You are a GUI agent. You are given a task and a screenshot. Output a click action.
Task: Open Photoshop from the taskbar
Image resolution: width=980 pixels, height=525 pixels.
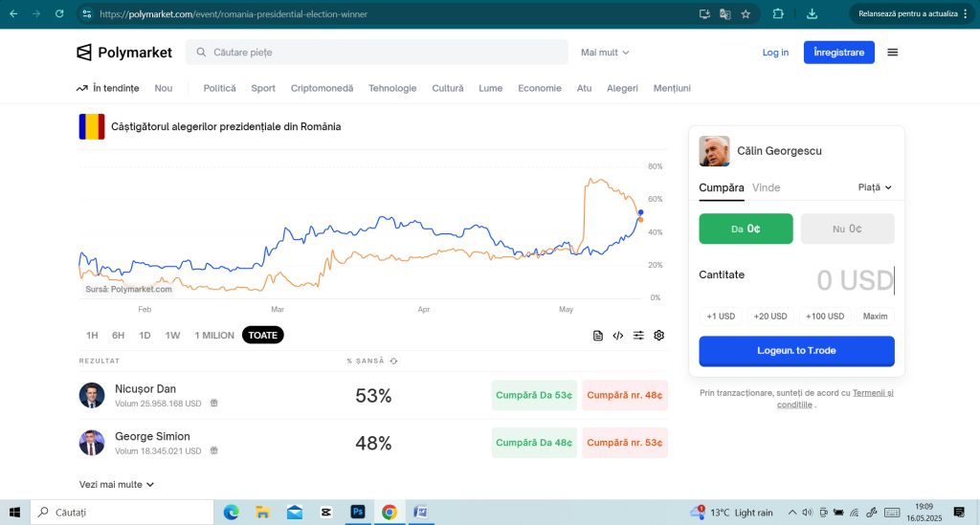click(358, 512)
